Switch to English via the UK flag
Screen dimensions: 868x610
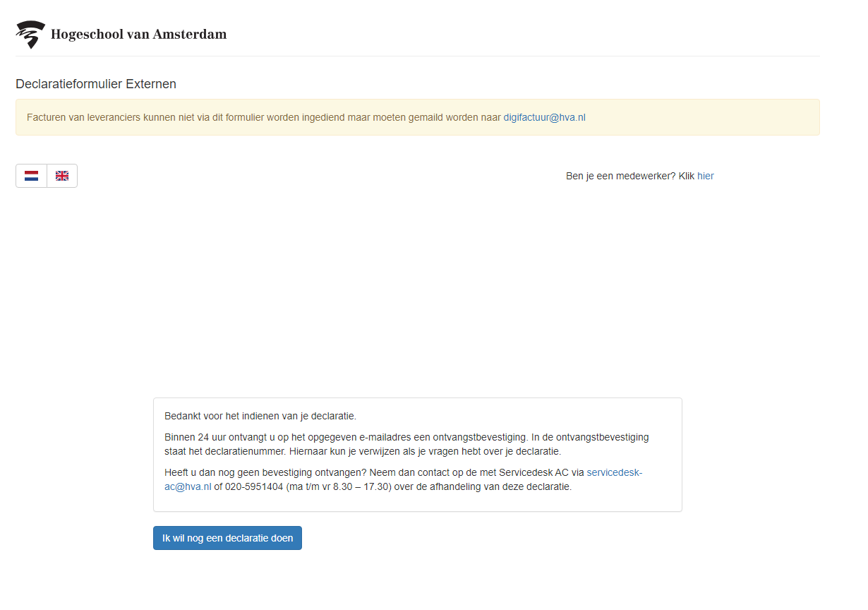click(62, 176)
